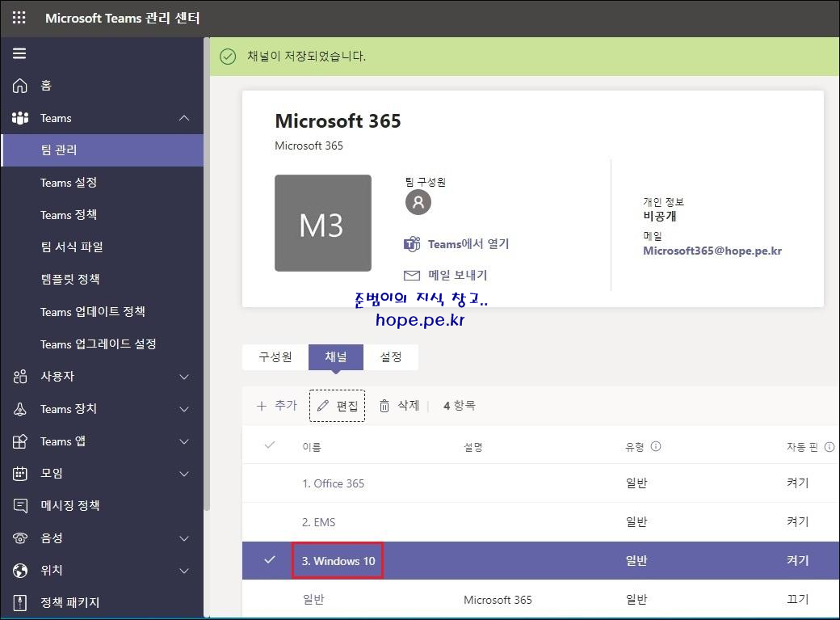Open the 일반 channel name link
Image resolution: width=840 pixels, height=620 pixels.
tap(313, 600)
